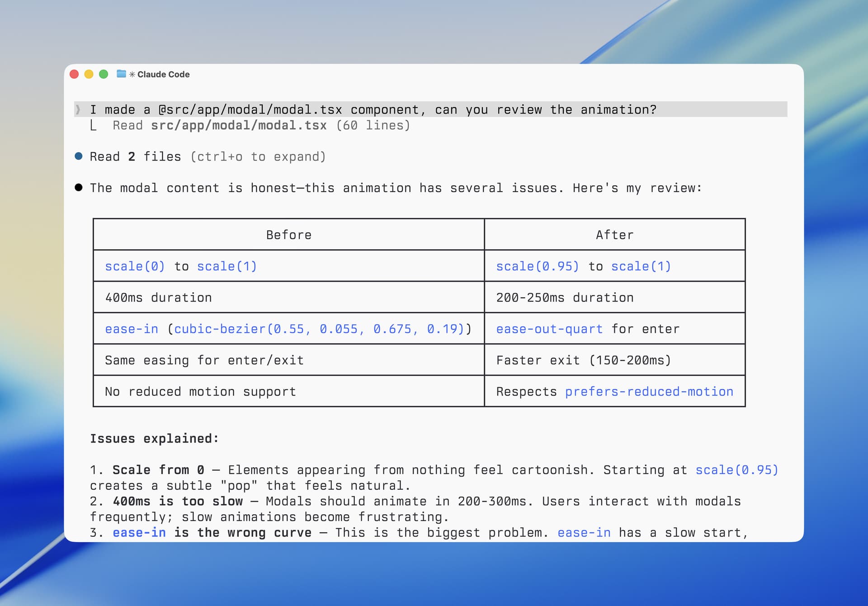Click the ease-out-quart text in After column
Viewport: 868px width, 606px height.
(x=549, y=329)
